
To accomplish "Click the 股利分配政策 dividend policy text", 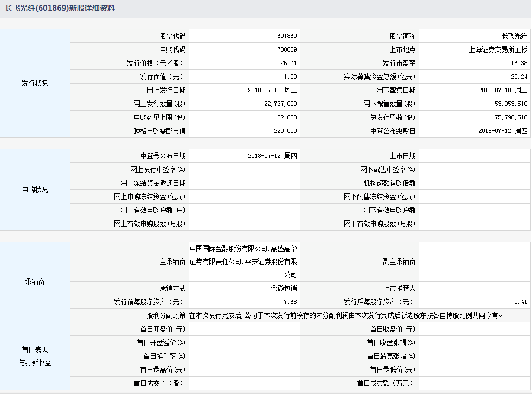I will (x=346, y=315).
